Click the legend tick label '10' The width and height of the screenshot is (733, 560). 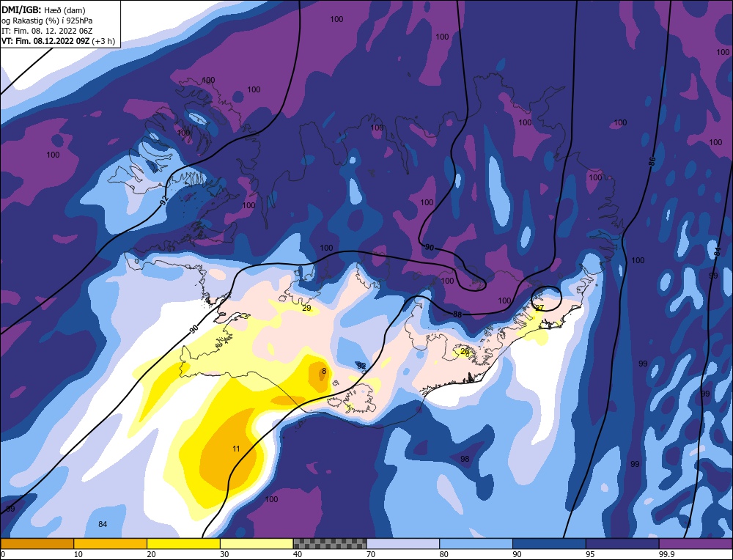(78, 554)
